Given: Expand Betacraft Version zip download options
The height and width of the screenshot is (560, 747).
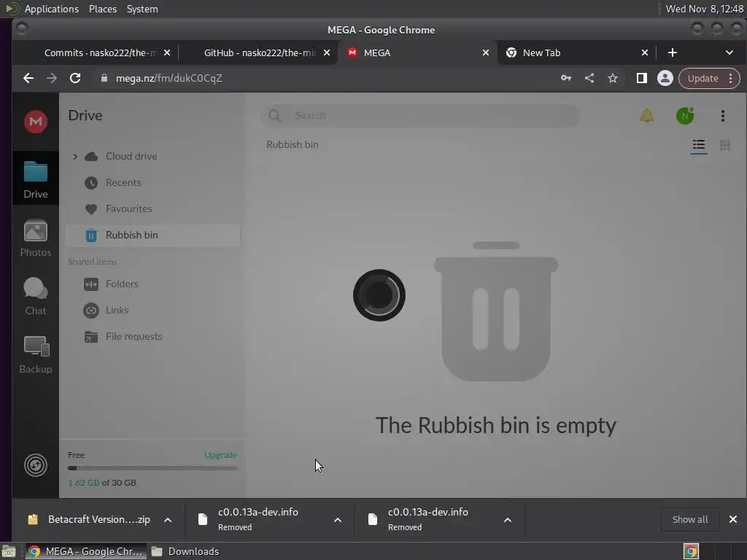Looking at the screenshot, I should tap(168, 520).
